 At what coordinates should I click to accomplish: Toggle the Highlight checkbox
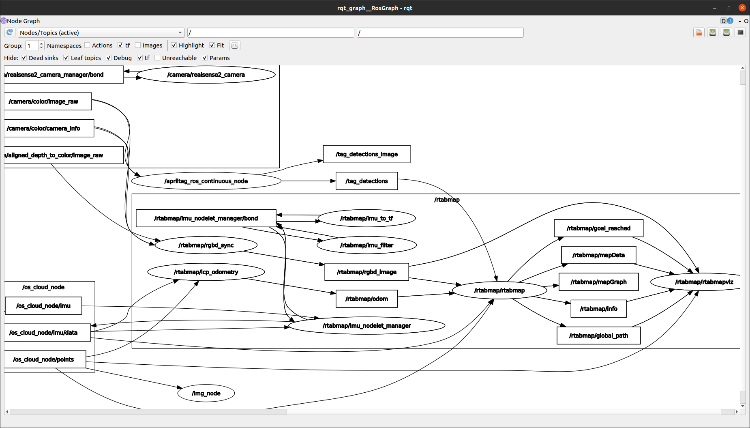[x=174, y=45]
